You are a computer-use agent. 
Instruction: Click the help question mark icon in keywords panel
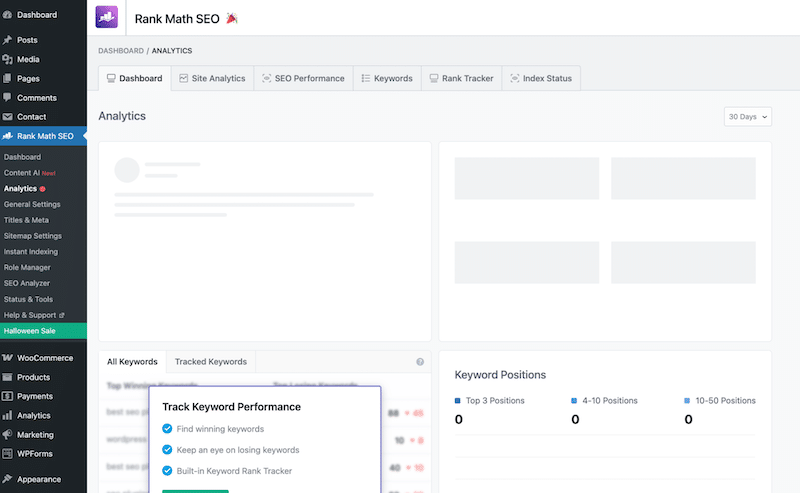(x=420, y=362)
